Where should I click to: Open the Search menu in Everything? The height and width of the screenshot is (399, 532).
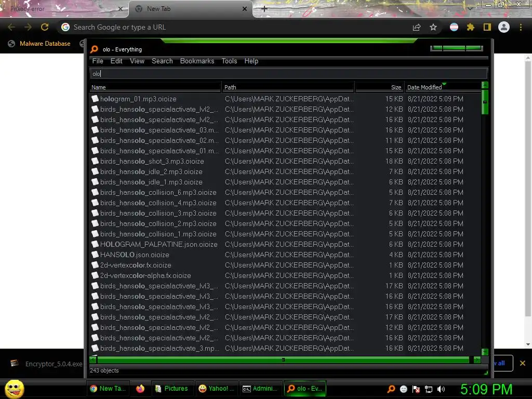point(162,61)
